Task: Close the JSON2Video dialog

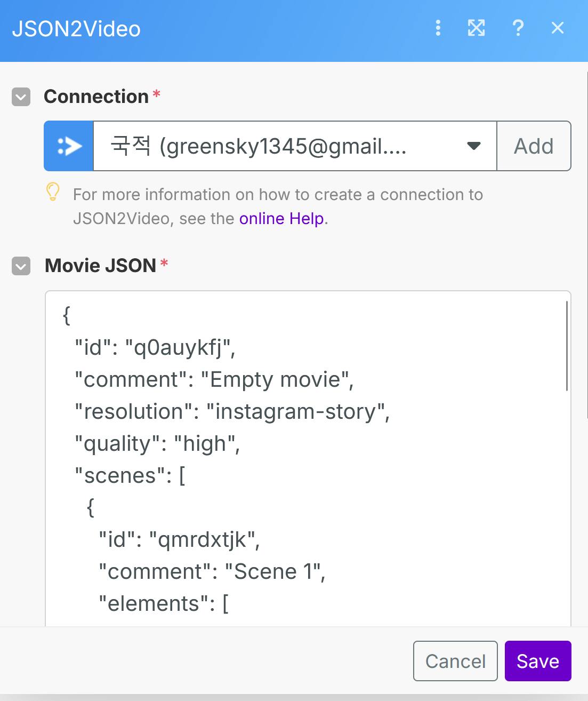Action: [558, 28]
